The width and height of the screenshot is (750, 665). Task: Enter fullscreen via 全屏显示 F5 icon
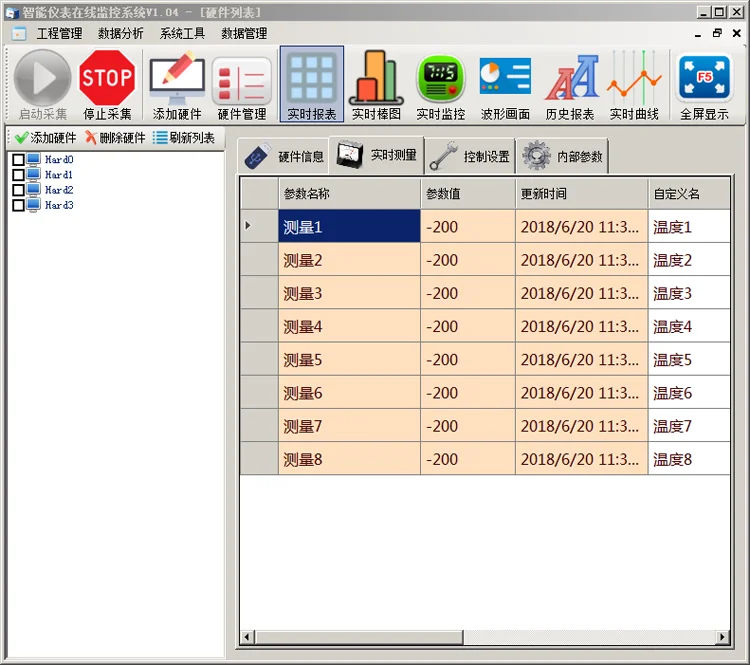pyautogui.click(x=704, y=77)
